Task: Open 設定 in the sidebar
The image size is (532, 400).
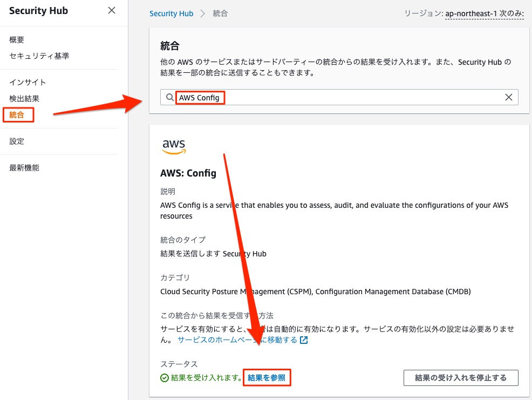Action: 17,141
